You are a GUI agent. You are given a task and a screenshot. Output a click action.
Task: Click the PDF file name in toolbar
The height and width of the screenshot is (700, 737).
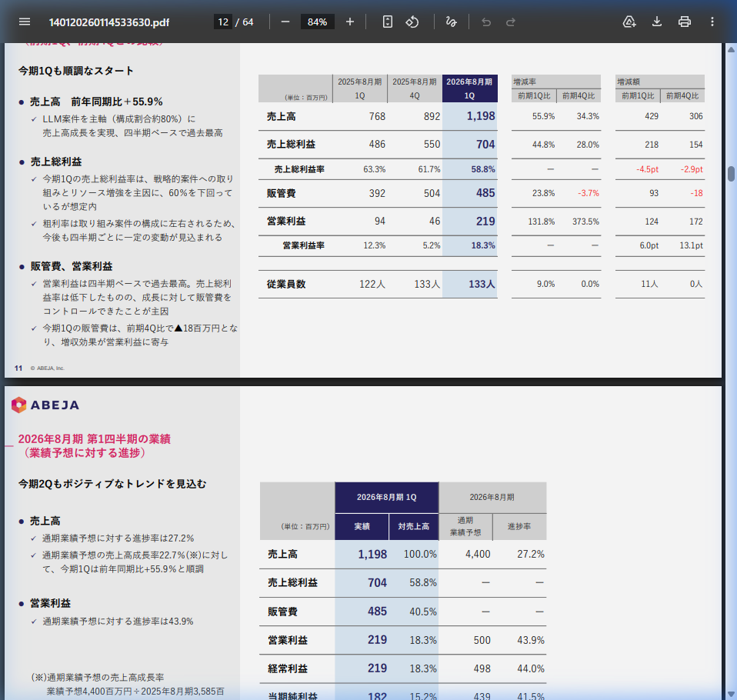click(108, 22)
